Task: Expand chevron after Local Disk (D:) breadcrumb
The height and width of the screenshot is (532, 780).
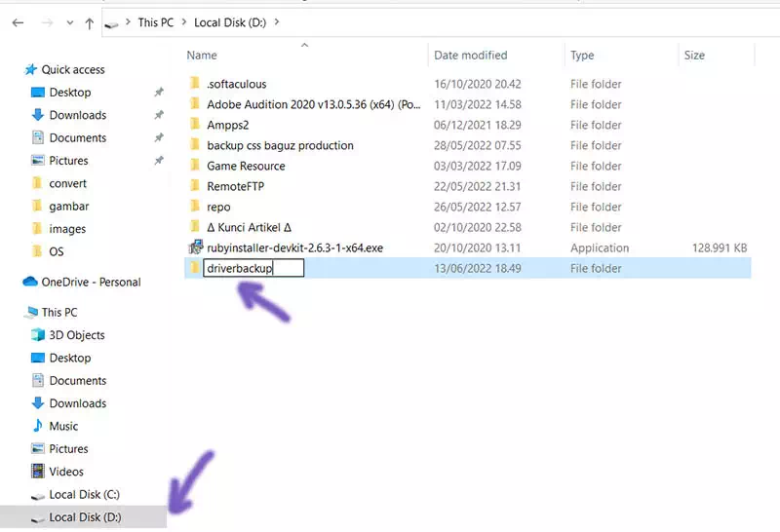Action: [277, 22]
